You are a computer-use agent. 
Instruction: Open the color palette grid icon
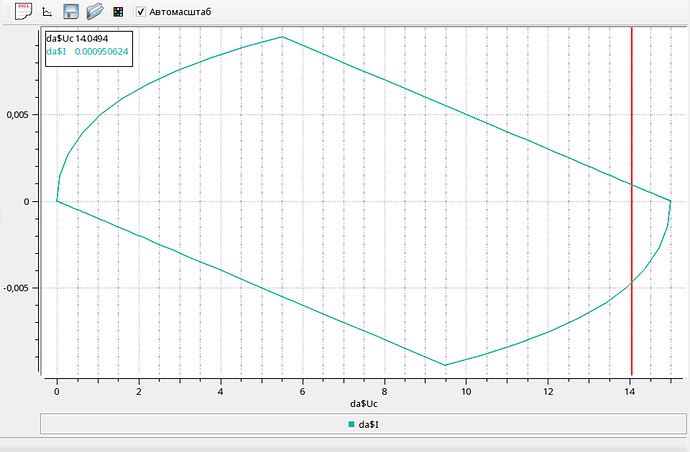point(118,12)
